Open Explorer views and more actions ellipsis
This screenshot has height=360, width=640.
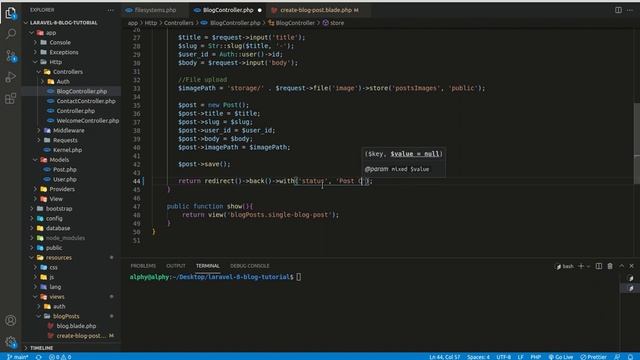[x=111, y=10]
